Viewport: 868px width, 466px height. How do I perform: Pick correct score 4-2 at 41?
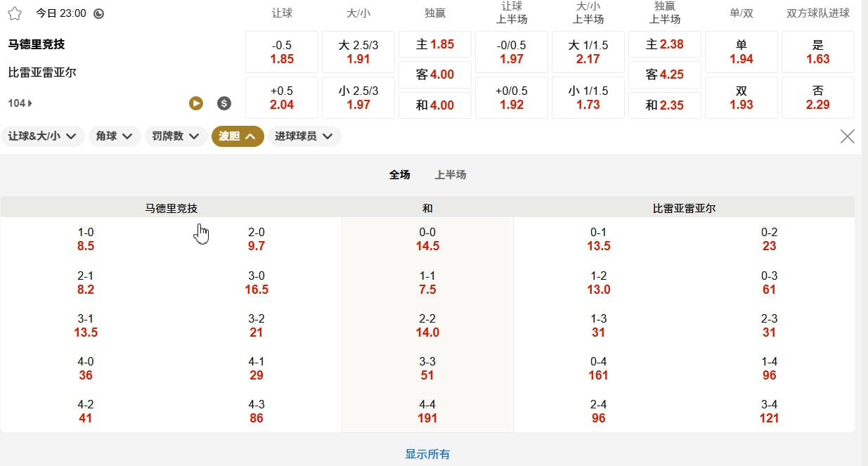pyautogui.click(x=86, y=411)
